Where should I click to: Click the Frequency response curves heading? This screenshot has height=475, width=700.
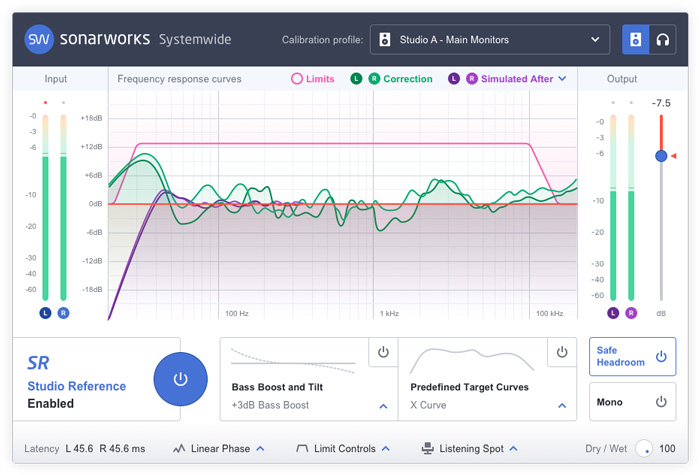coord(179,79)
